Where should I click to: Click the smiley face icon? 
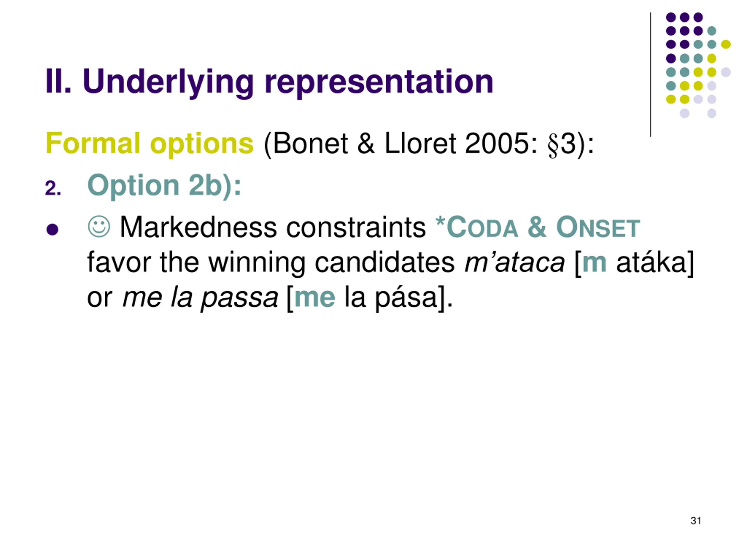[99, 227]
